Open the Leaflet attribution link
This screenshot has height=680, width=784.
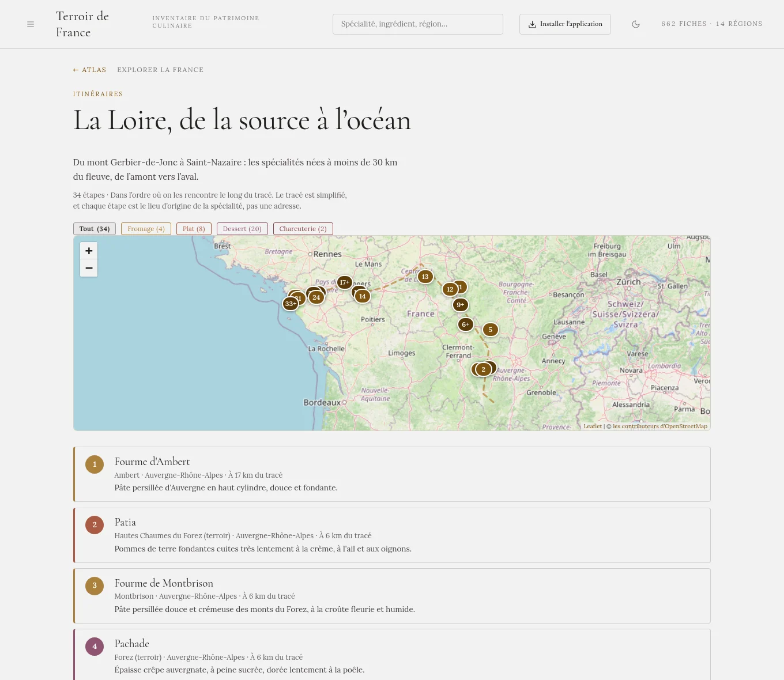pyautogui.click(x=592, y=426)
